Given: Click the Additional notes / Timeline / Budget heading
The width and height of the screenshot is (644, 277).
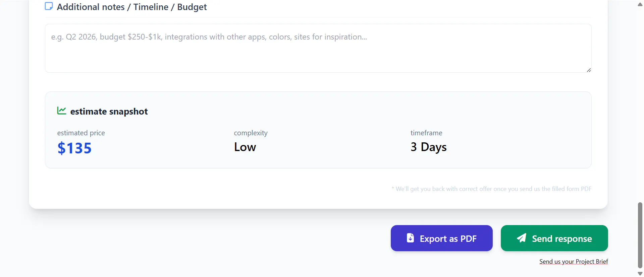Looking at the screenshot, I should point(132,7).
